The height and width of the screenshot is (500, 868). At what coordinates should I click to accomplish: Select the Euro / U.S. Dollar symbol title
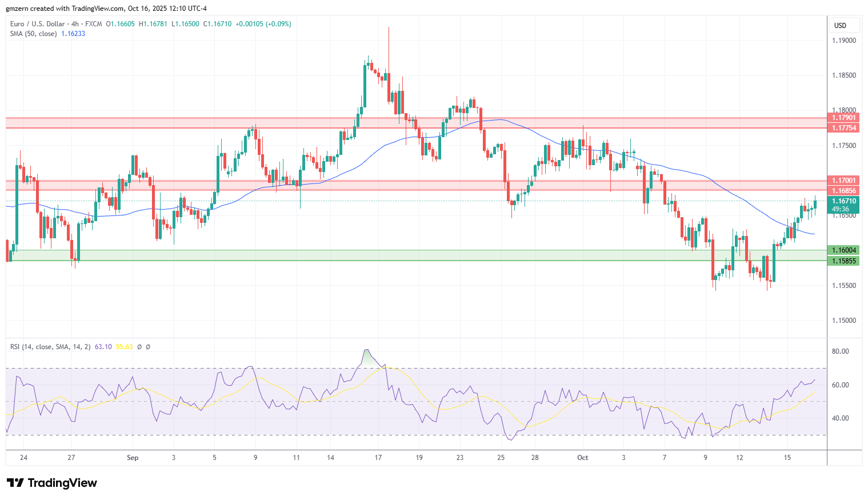click(37, 24)
